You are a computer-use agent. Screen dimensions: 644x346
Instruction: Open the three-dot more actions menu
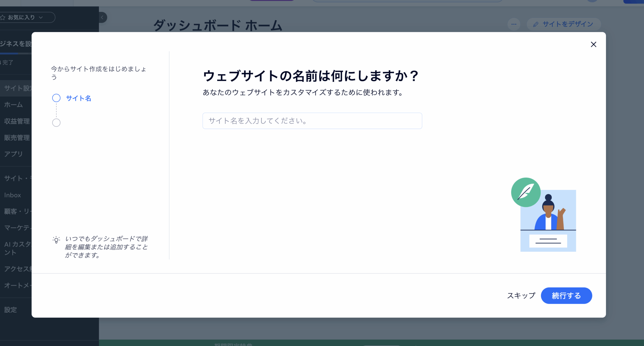coord(514,24)
